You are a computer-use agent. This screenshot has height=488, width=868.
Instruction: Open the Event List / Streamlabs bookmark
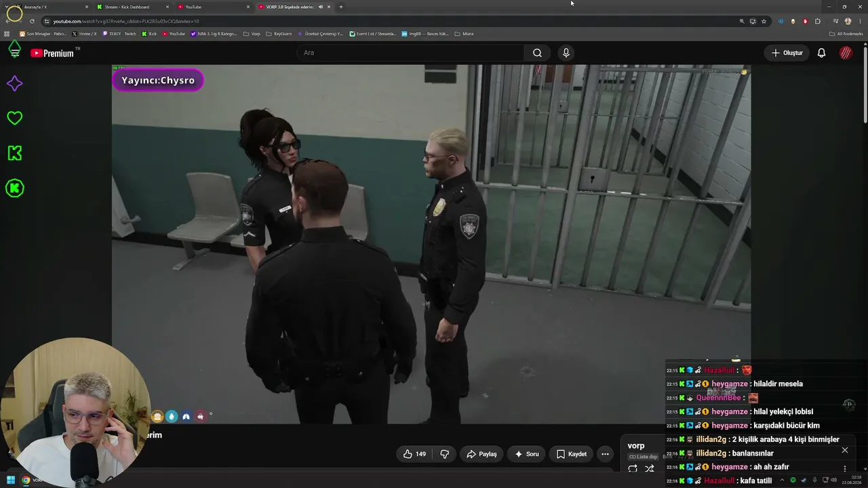click(x=372, y=34)
